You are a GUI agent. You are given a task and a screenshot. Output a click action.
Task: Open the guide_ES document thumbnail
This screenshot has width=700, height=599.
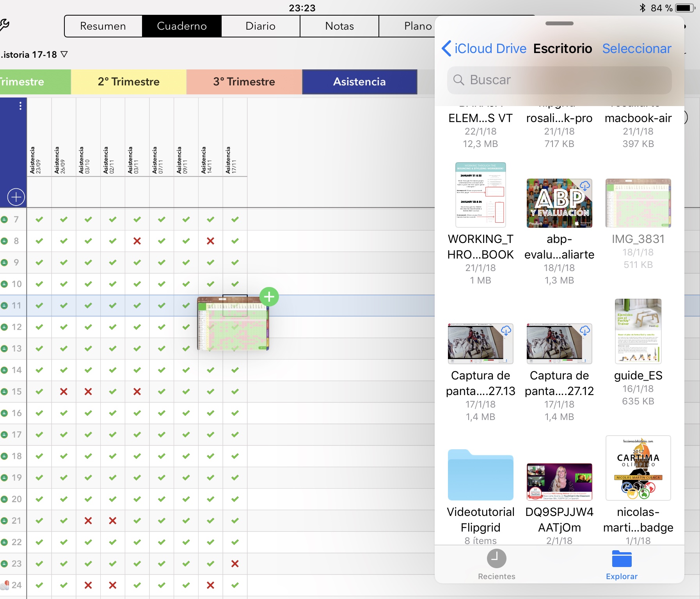638,331
